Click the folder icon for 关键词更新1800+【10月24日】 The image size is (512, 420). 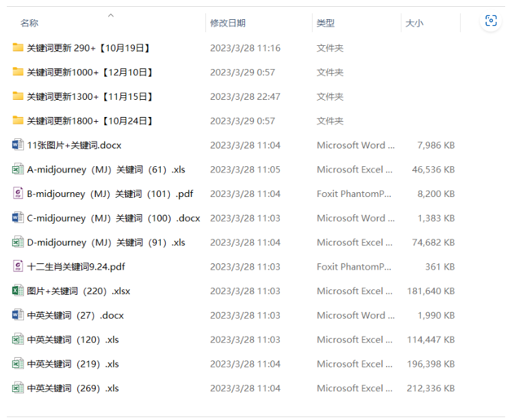pyautogui.click(x=18, y=121)
